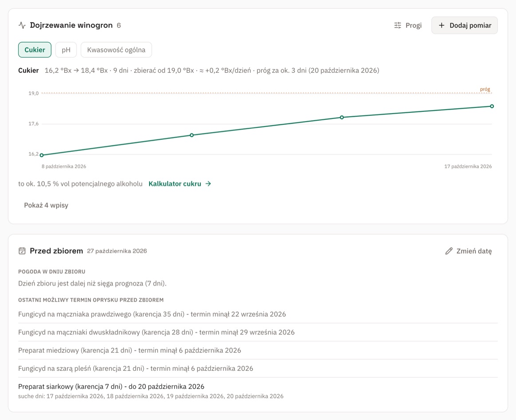Viewport: 516px width, 420px height.
Task: Switch to the pH tab
Action: 66,50
